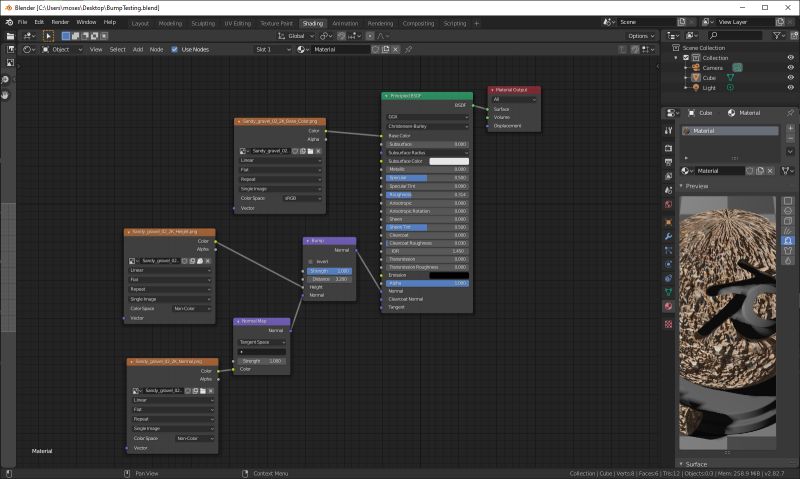The image size is (800, 479).
Task: Open the Object Constraint properties tab
Action: [x=668, y=278]
